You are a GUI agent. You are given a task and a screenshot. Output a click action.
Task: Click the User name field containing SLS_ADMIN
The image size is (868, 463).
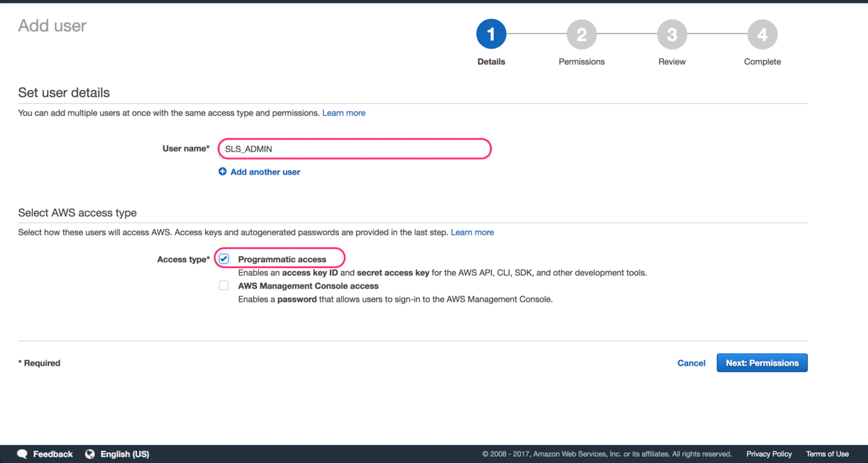[354, 149]
